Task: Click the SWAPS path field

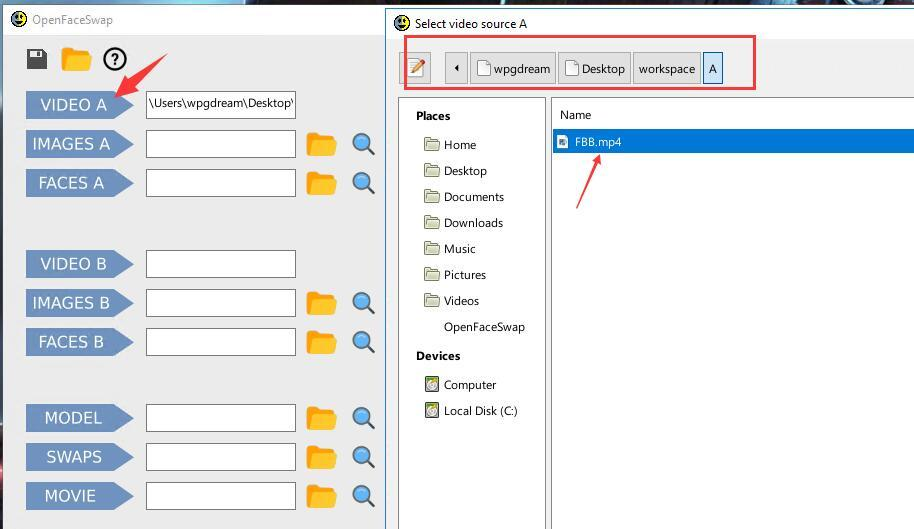Action: (221, 457)
